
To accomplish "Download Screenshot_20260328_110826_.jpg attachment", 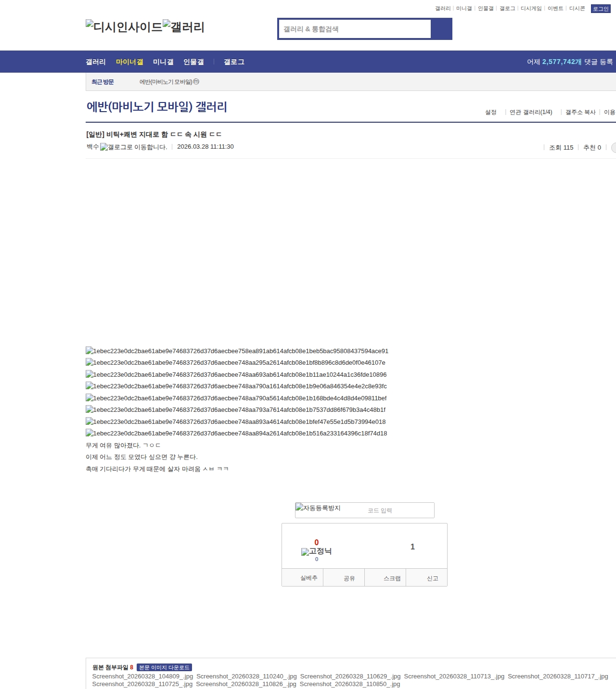I will [246, 684].
